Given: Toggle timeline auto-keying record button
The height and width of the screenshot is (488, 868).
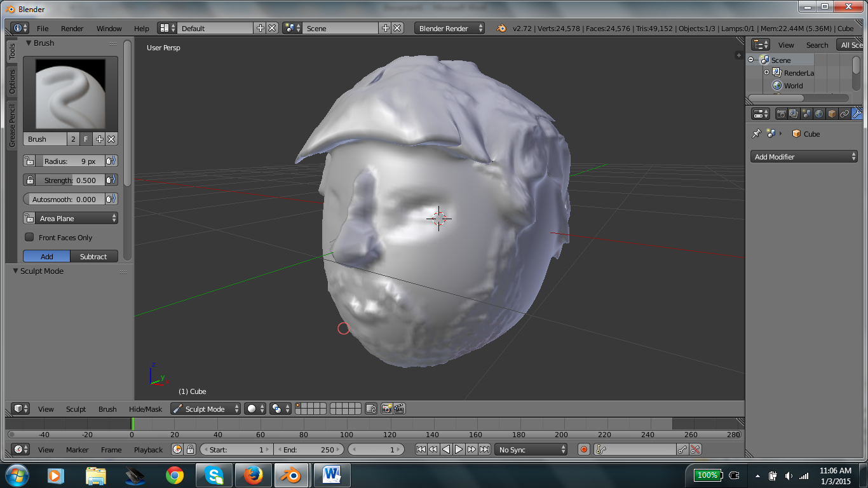Looking at the screenshot, I should click(584, 450).
